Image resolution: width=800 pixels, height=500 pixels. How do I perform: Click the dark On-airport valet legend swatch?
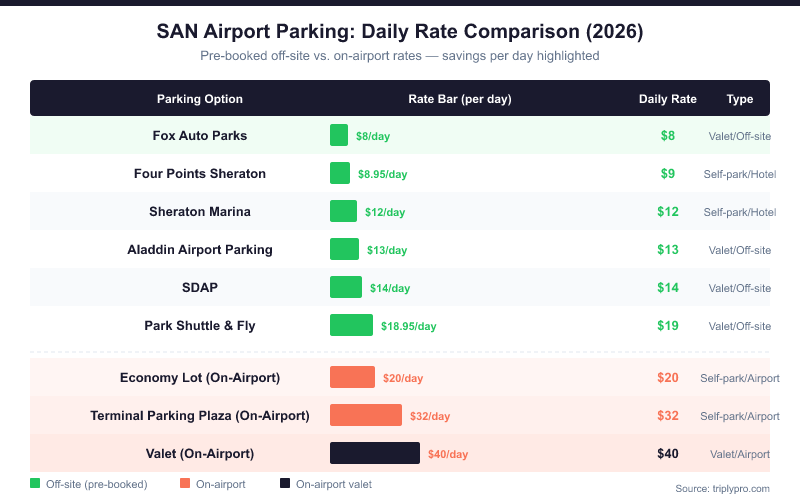coord(285,484)
